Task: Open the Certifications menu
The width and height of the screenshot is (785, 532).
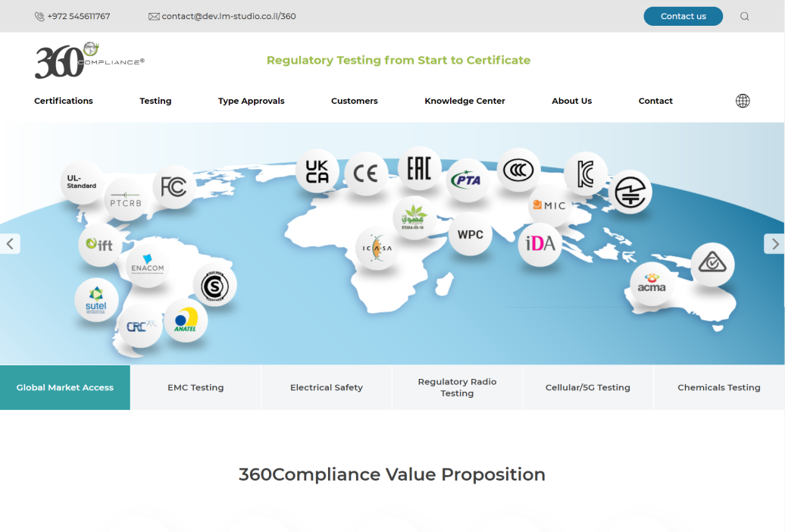Action: (x=64, y=101)
